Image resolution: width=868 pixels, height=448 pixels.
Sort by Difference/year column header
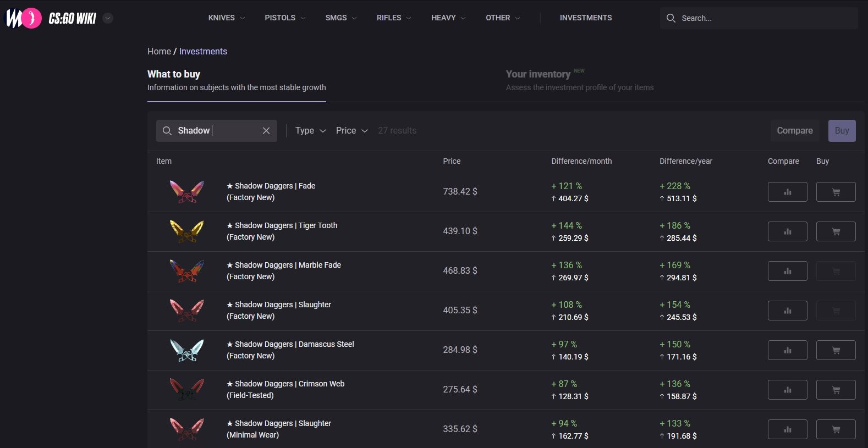click(686, 161)
